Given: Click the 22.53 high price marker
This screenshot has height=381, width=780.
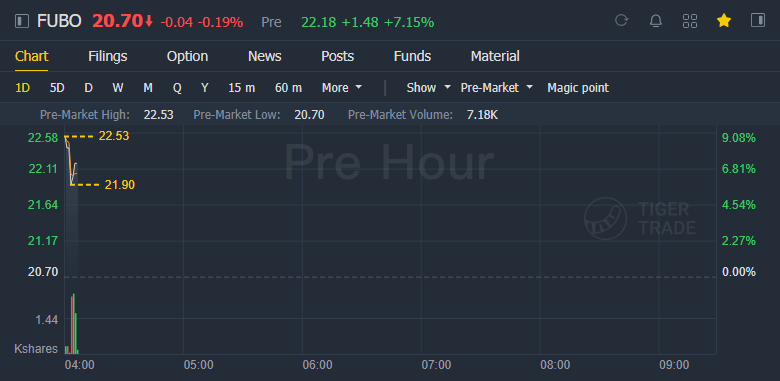Looking at the screenshot, I should point(114,136).
